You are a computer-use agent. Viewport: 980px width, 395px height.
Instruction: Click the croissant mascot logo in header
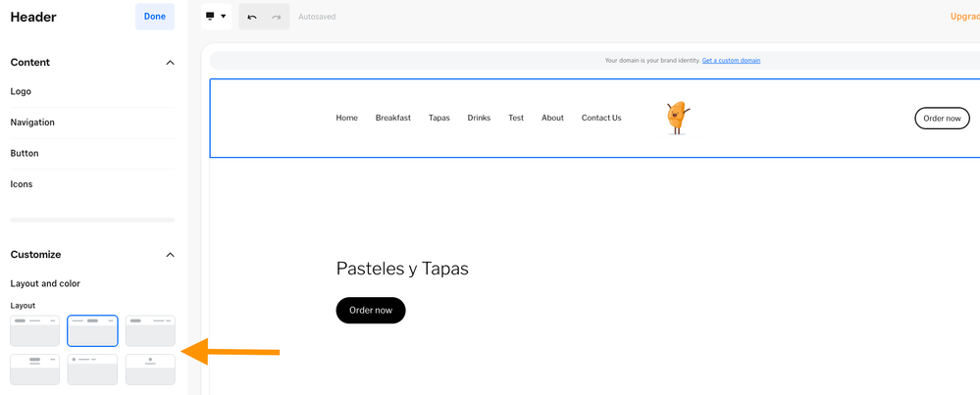click(677, 118)
